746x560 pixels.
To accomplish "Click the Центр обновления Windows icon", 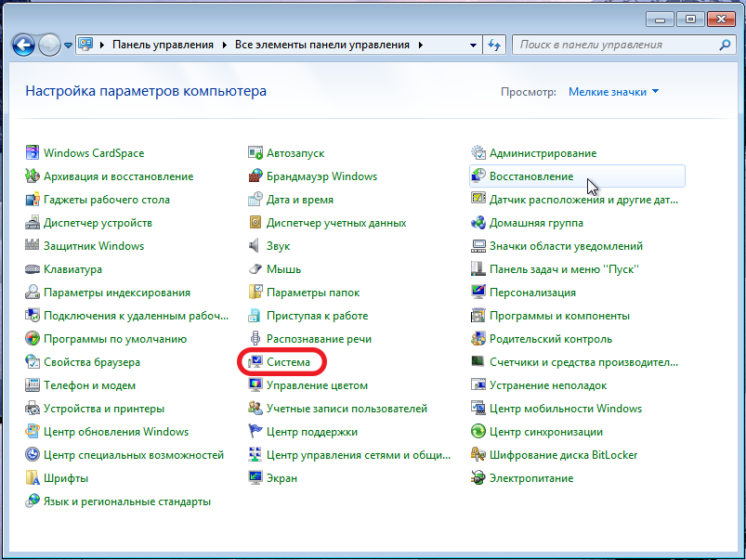I will click(x=33, y=432).
